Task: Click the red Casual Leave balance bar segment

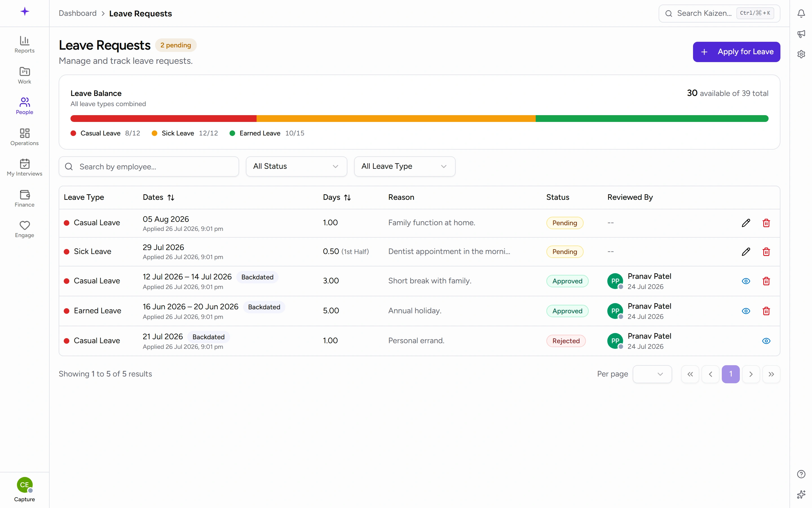Action: click(164, 118)
